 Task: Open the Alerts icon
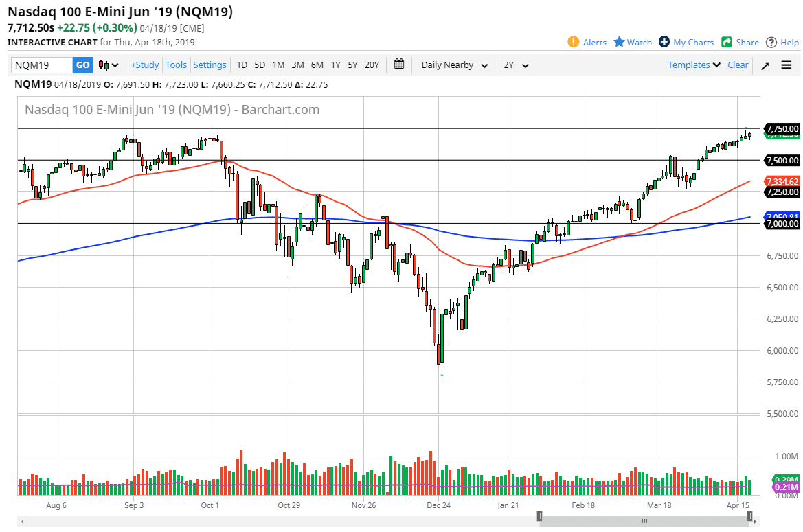click(x=573, y=42)
